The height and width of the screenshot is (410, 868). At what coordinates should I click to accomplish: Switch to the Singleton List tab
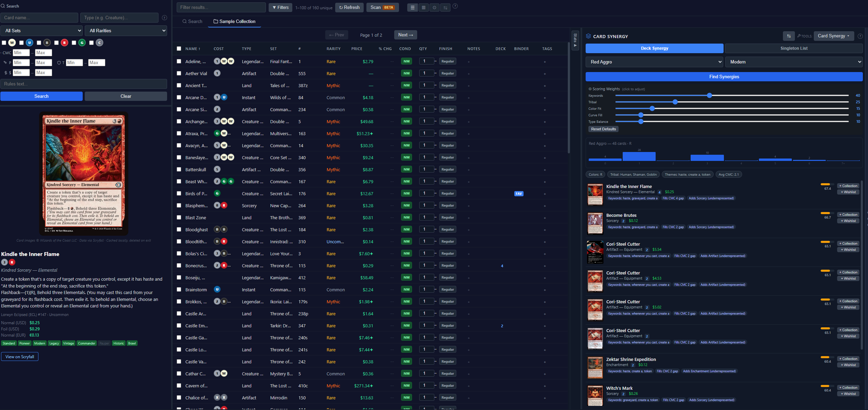click(x=794, y=48)
